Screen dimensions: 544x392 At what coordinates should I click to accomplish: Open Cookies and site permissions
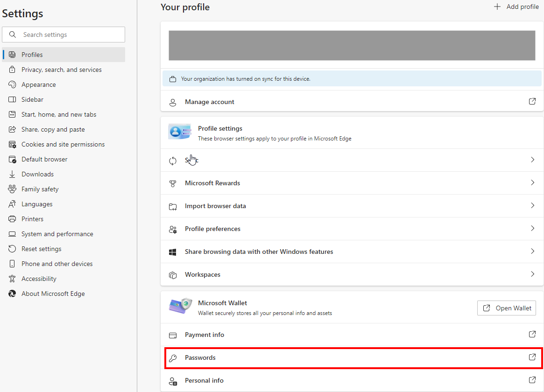tap(64, 144)
